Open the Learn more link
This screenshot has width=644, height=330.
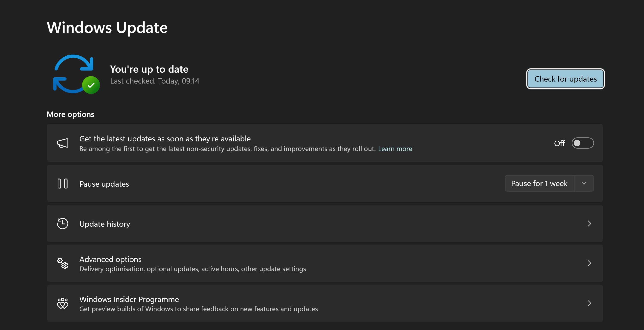coord(395,149)
